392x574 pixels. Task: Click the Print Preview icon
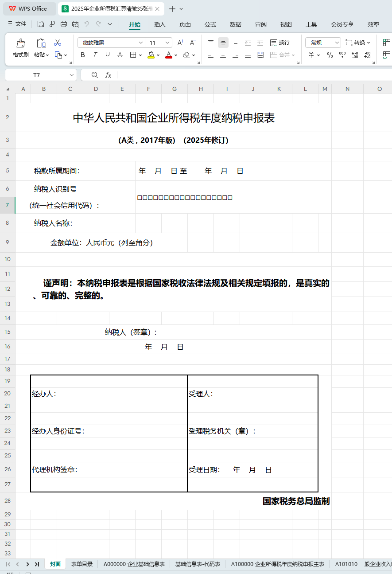75,24
